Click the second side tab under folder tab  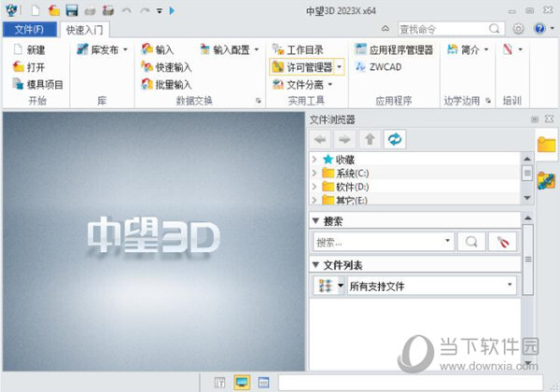pos(546,181)
